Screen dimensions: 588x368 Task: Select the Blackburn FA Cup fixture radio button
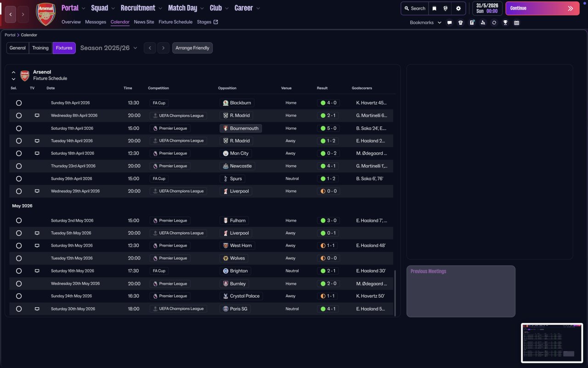(x=19, y=103)
